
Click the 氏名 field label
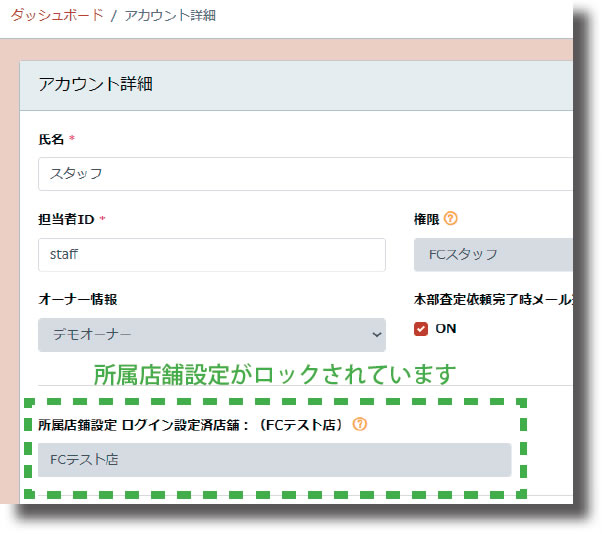pos(50,138)
